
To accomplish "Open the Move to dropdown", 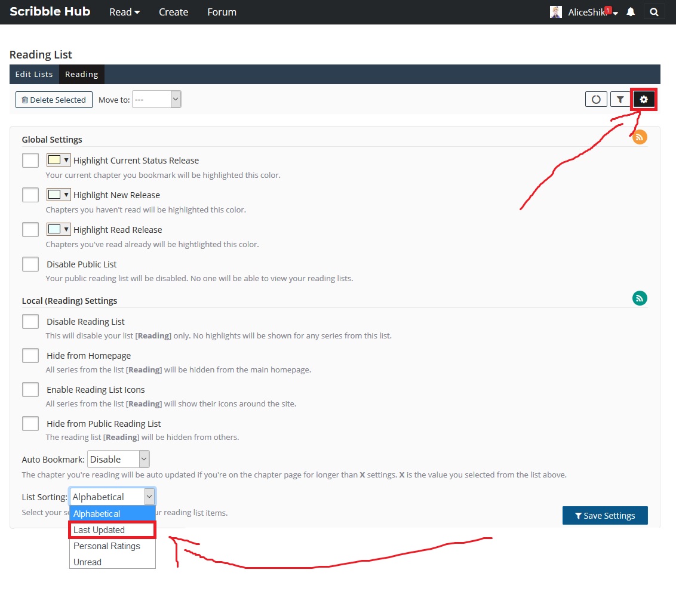I will (x=156, y=100).
